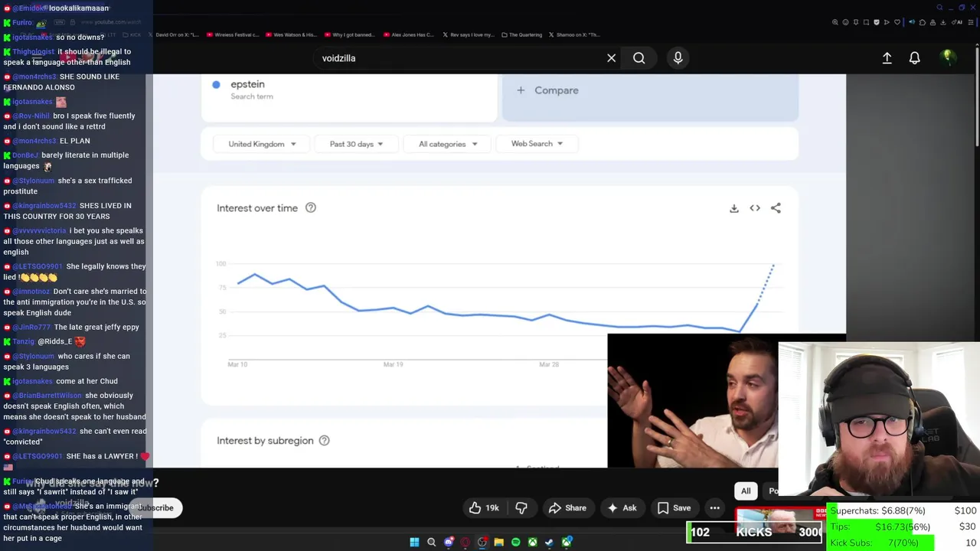Open embed code for Interest chart
The height and width of the screenshot is (551, 980).
tap(755, 208)
